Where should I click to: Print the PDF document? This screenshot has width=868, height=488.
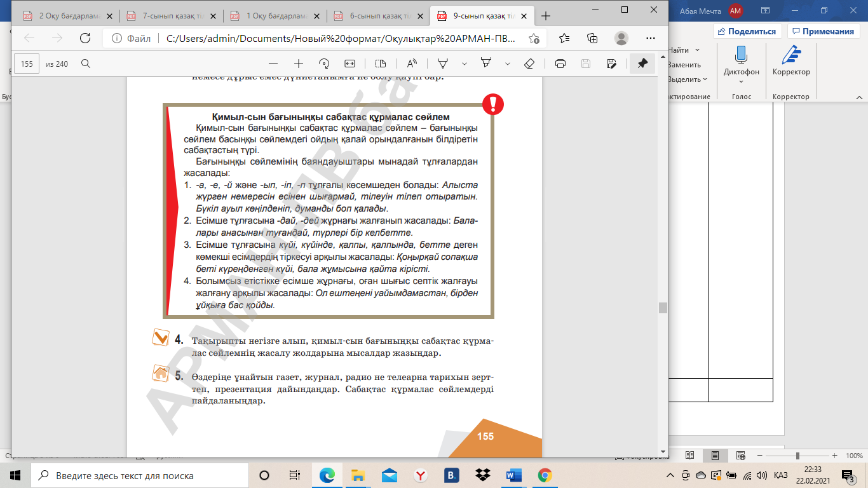tap(560, 64)
